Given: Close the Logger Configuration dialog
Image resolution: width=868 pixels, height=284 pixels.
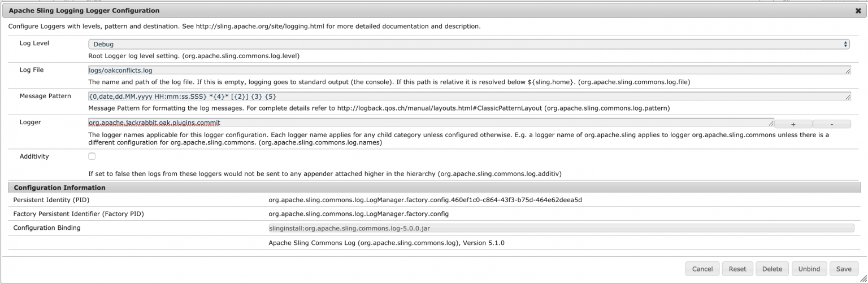Looking at the screenshot, I should tap(858, 11).
